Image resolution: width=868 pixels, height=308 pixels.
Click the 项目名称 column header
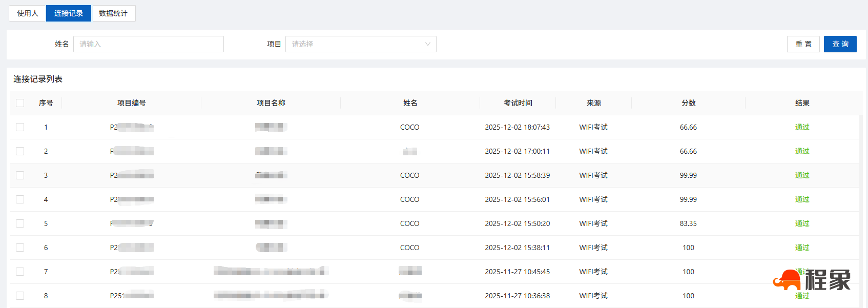pyautogui.click(x=271, y=103)
